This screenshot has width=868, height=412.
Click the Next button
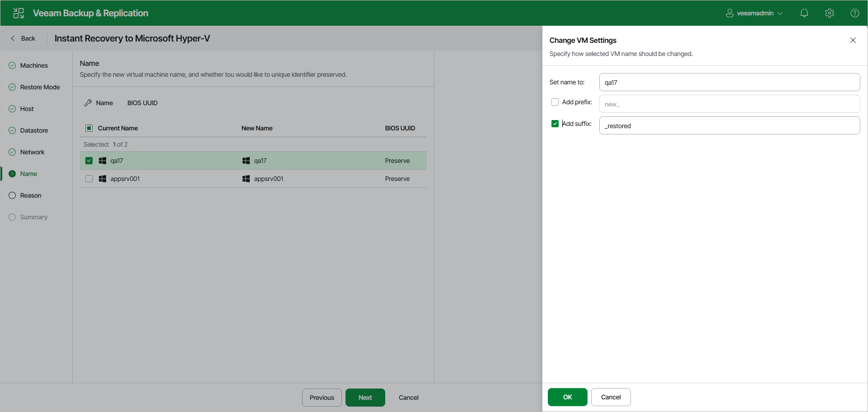365,397
